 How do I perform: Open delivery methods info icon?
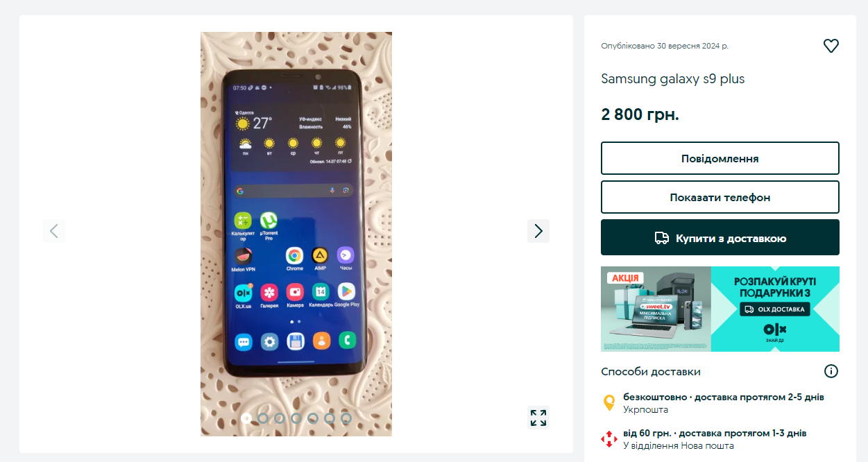pyautogui.click(x=831, y=371)
